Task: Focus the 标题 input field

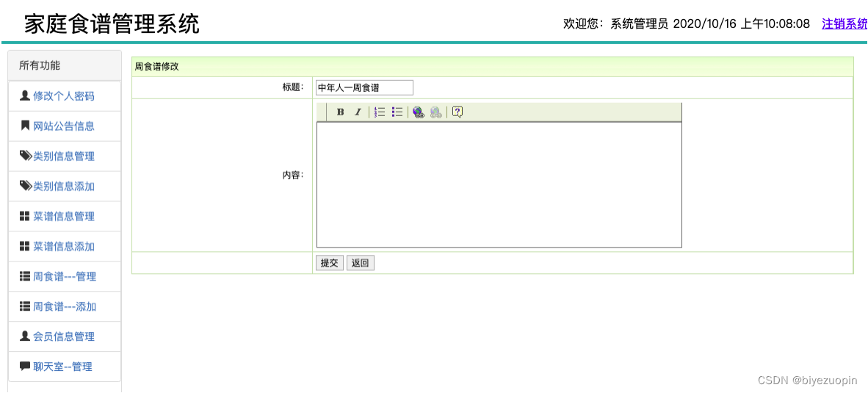Action: (364, 87)
